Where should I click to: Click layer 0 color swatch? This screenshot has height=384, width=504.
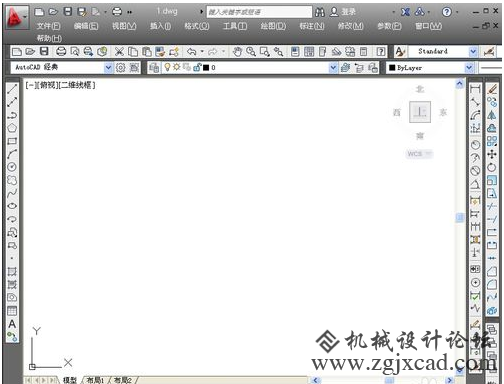206,68
